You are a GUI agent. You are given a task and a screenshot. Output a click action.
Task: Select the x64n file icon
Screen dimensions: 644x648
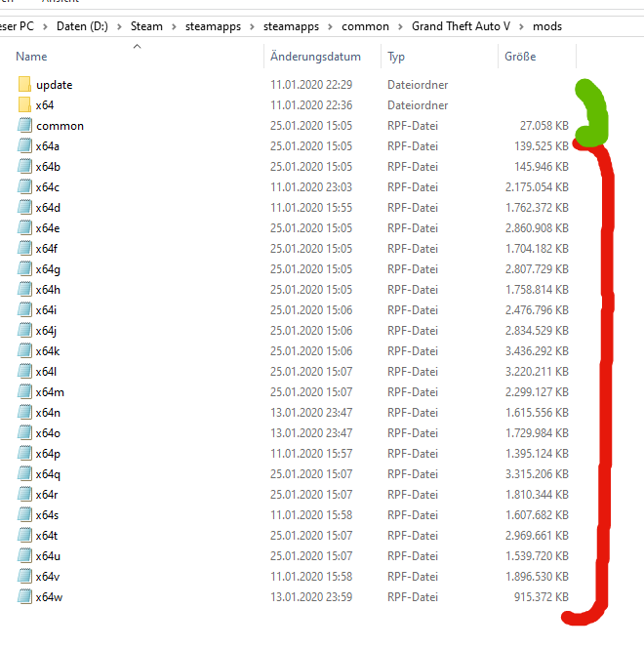(x=24, y=412)
